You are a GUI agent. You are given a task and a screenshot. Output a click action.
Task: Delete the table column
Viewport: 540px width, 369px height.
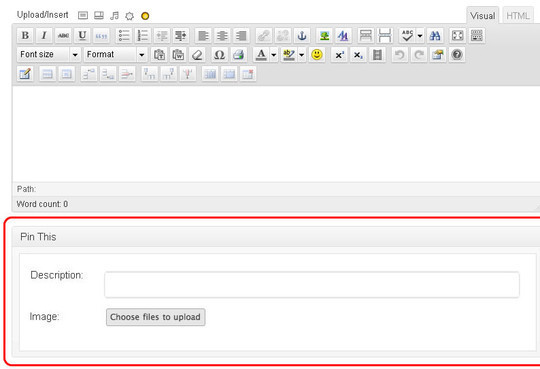pyautogui.click(x=188, y=74)
